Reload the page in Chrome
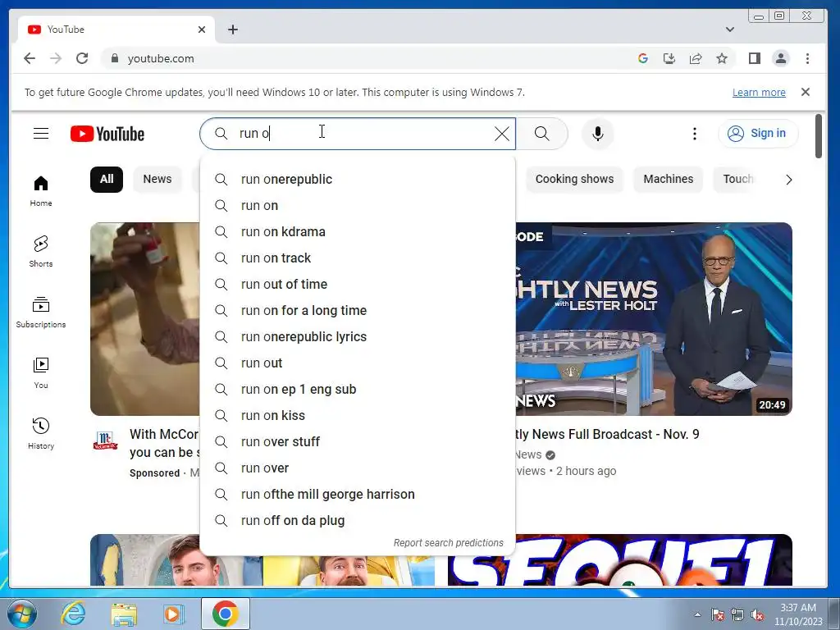 (x=82, y=58)
